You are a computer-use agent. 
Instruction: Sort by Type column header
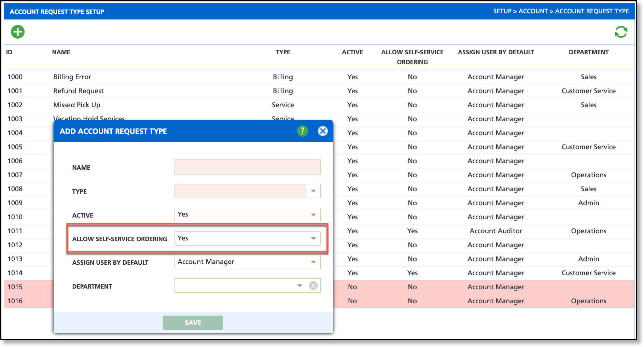click(283, 52)
